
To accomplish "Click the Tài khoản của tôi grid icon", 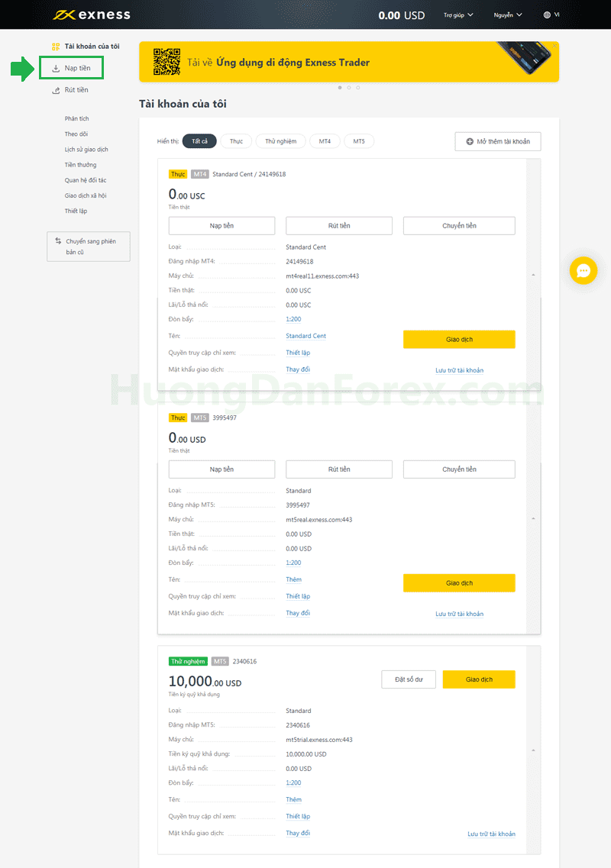I will pos(56,47).
